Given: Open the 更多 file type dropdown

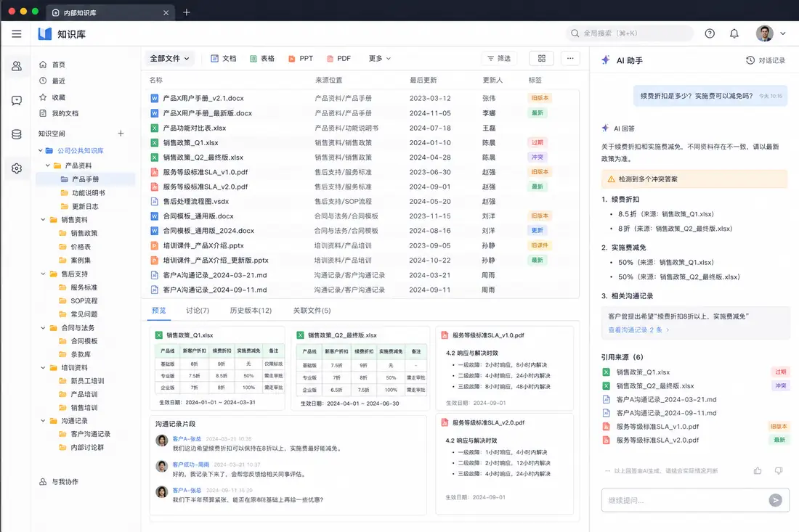Looking at the screenshot, I should (x=380, y=59).
